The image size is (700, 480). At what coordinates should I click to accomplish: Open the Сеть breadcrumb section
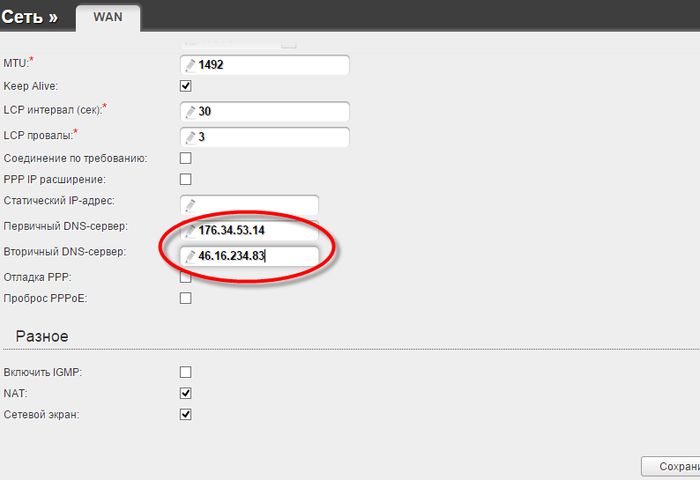[x=28, y=17]
